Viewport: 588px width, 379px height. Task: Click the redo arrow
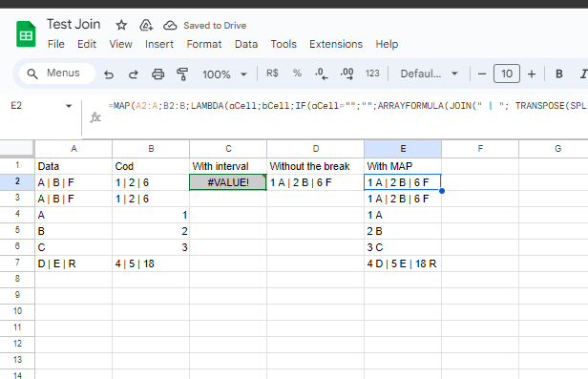pos(133,74)
